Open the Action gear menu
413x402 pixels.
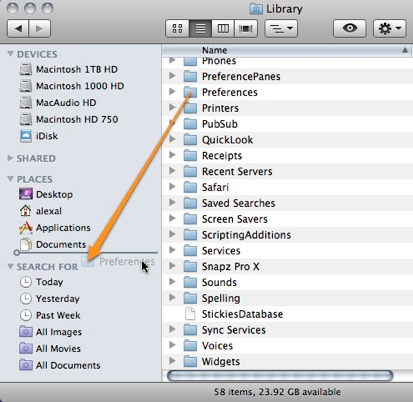tap(390, 28)
